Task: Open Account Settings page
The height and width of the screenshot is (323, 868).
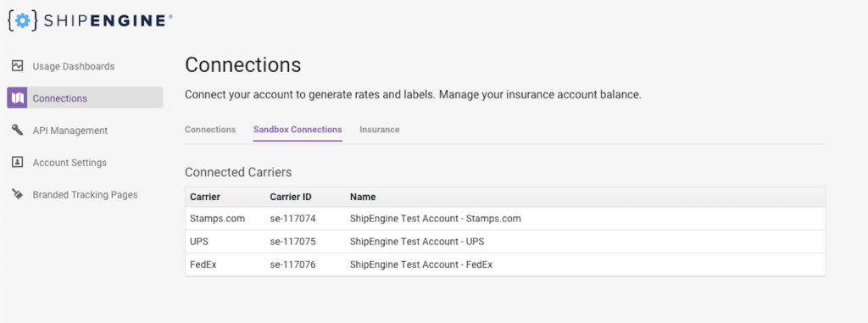Action: [x=70, y=163]
